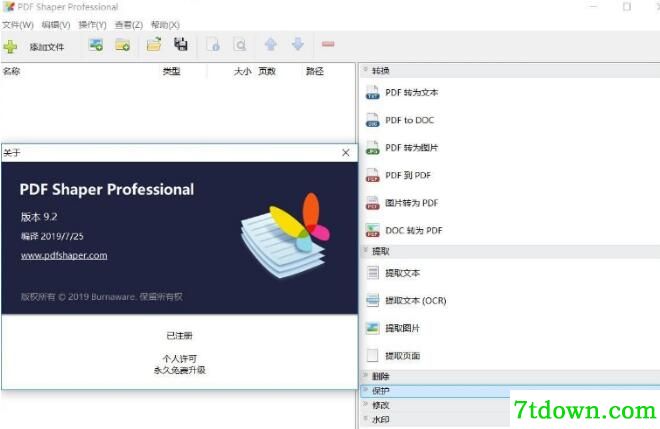Expand the 保护 section
Screen dimensions: 660x429
[x=365, y=390]
